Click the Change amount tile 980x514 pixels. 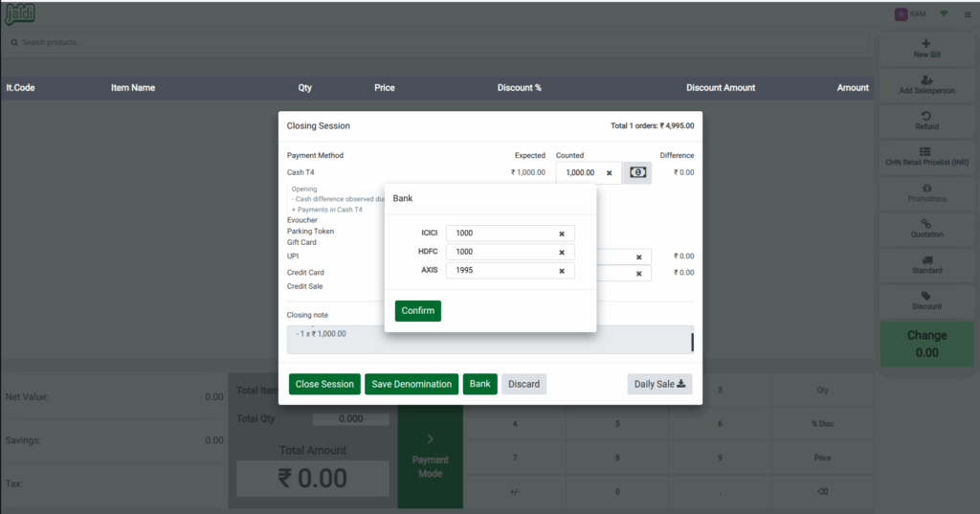click(926, 344)
